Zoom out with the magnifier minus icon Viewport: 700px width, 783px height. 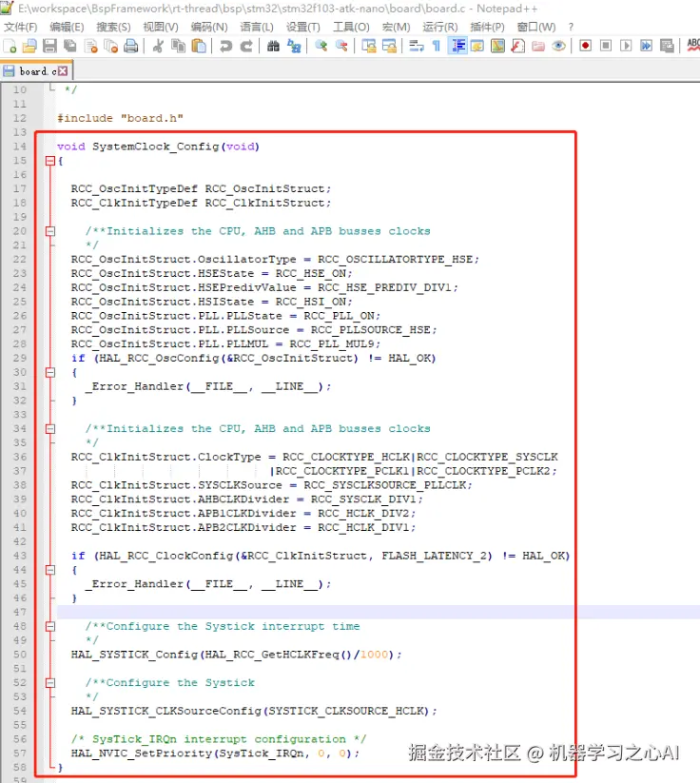pyautogui.click(x=341, y=46)
